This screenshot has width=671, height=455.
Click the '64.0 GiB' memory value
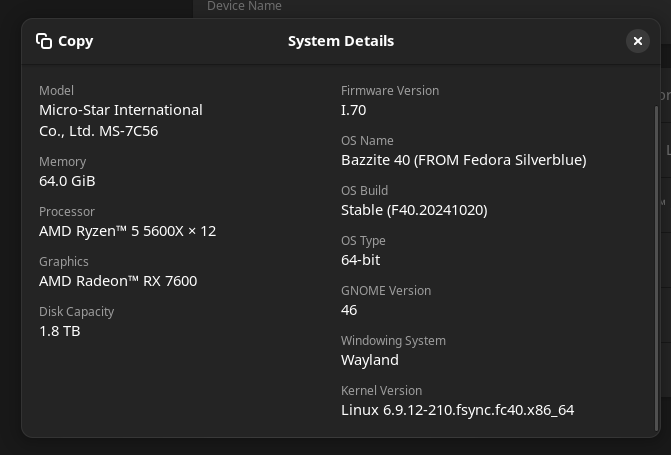tap(67, 181)
